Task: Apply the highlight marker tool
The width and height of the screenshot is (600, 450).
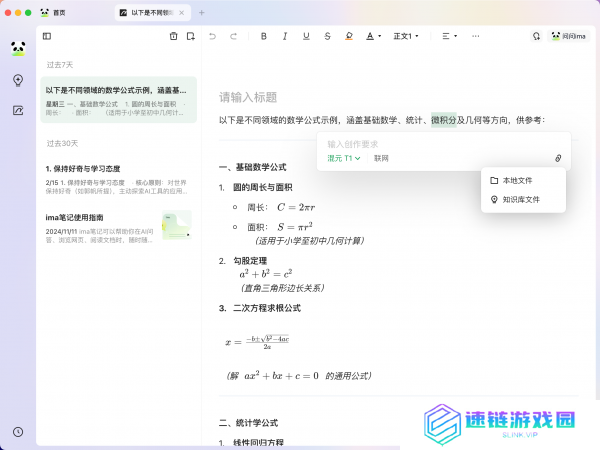Action: [349, 36]
